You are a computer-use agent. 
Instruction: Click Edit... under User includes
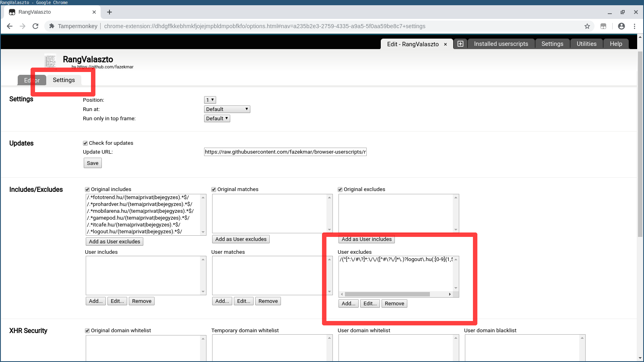click(x=117, y=301)
